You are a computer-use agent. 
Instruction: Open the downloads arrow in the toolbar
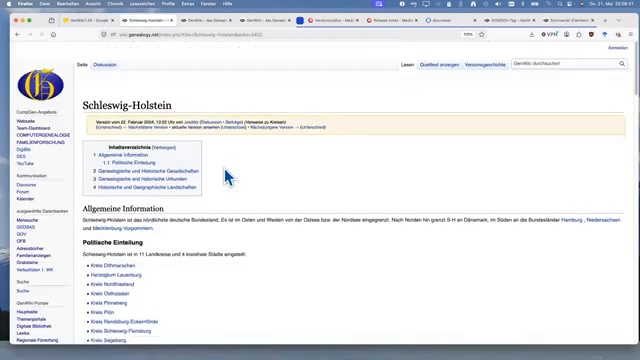pos(531,35)
